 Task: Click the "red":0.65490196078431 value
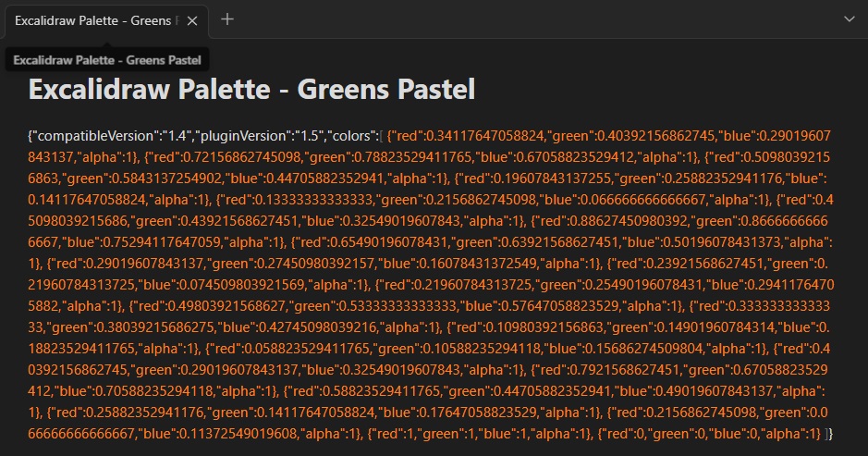[x=373, y=242]
